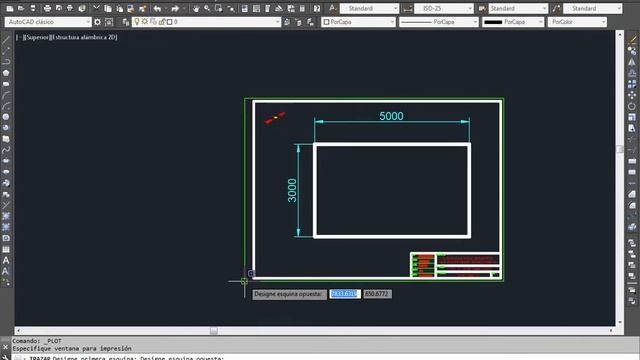Toggle layer 0 lock padlock
The width and height of the screenshot is (640, 360).
(162, 22)
